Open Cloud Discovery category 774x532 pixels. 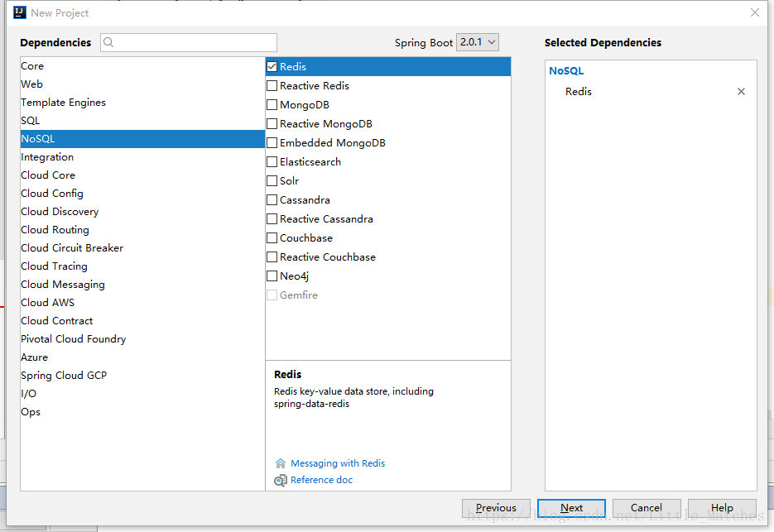click(142, 212)
